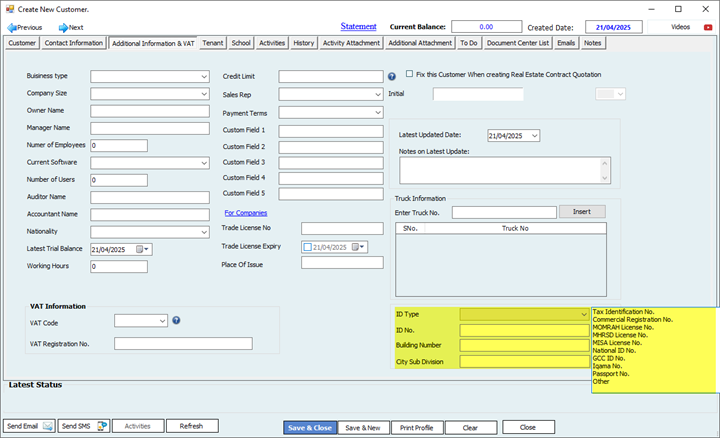Click the Trade License No field
This screenshot has width=720, height=438.
pyautogui.click(x=342, y=228)
